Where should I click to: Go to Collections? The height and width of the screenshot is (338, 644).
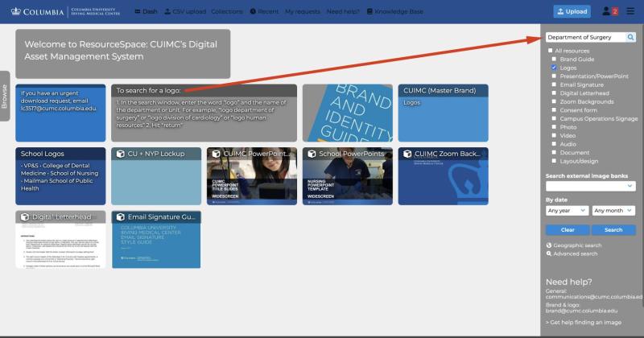tap(227, 11)
